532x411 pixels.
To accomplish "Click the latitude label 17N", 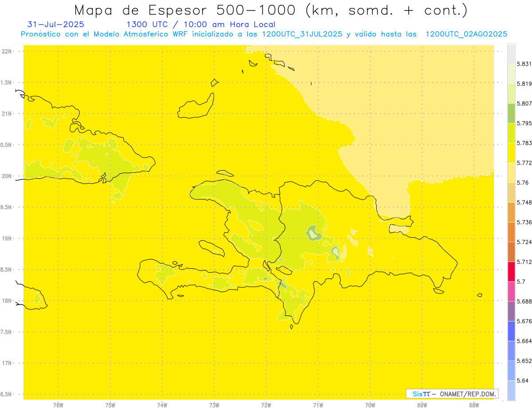I will point(6,363).
